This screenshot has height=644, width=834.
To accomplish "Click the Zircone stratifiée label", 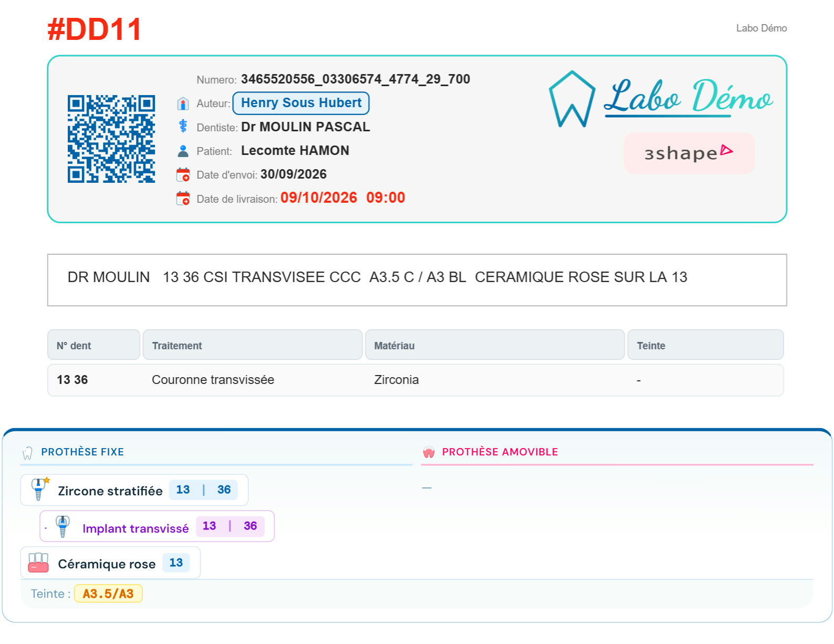I will pyautogui.click(x=110, y=491).
